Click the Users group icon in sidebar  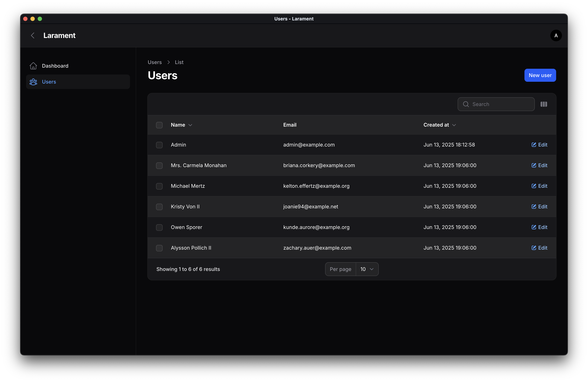click(x=33, y=82)
